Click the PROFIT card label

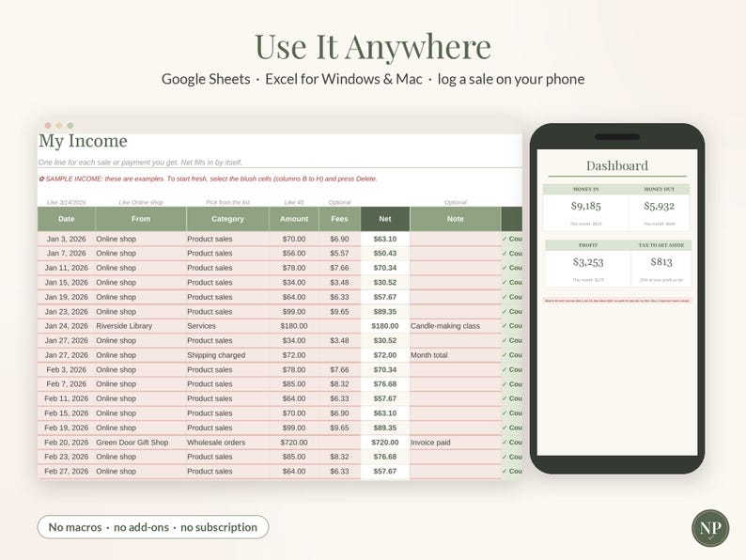(588, 245)
